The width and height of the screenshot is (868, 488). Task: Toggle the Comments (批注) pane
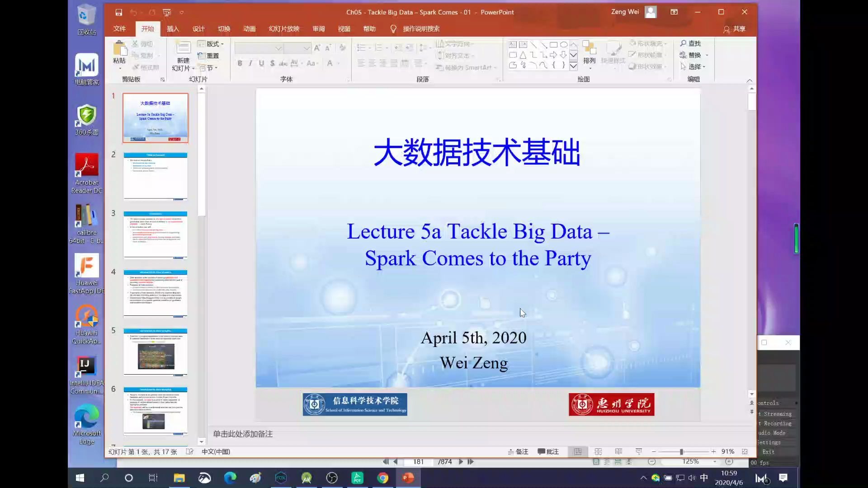[548, 451]
